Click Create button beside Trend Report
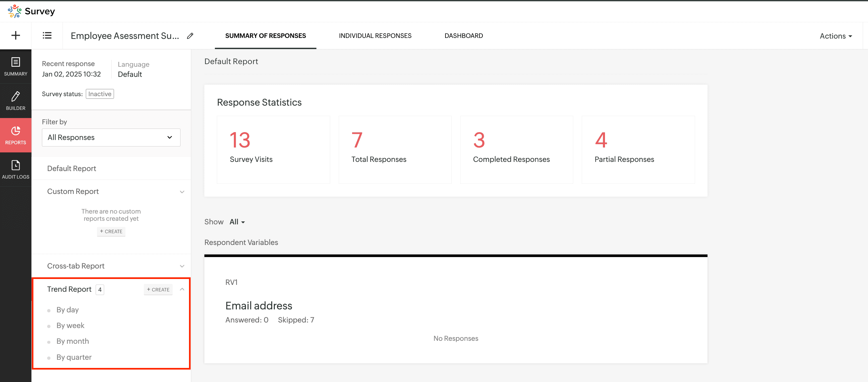Viewport: 868px width, 382px height. pyautogui.click(x=158, y=289)
